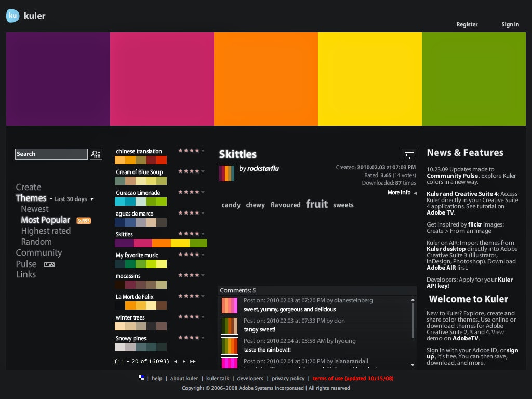Click the Sign In link
Screen dimensions: 532x399
510,24
